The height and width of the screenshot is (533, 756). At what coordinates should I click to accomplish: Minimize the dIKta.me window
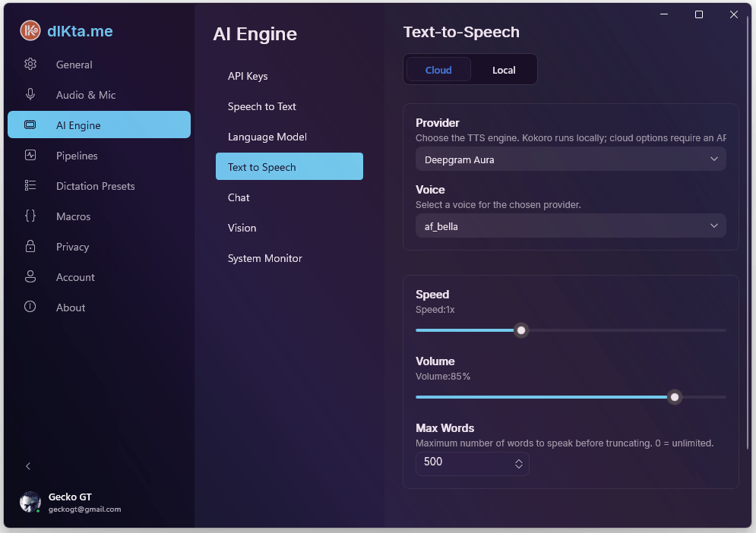[664, 14]
